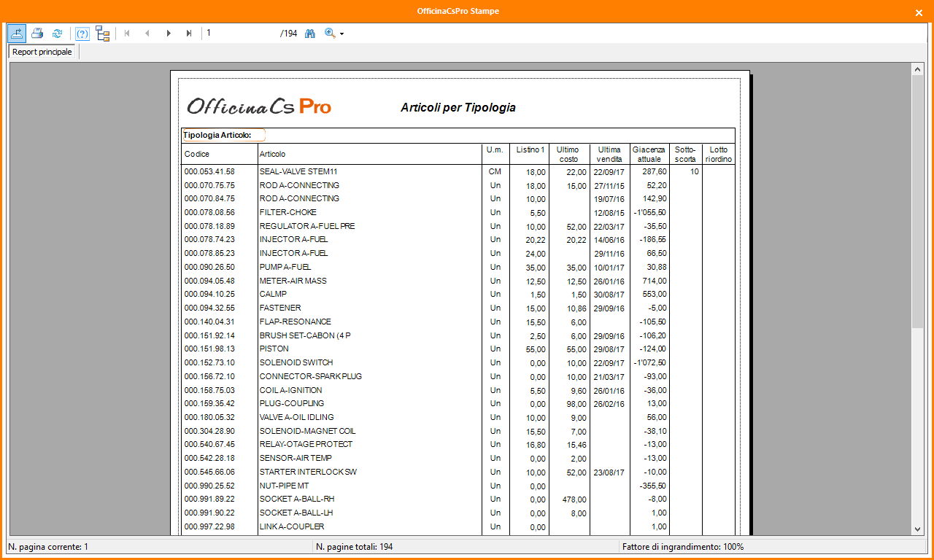Click the Sotto-scorta column header
The image size is (934, 560).
point(685,155)
